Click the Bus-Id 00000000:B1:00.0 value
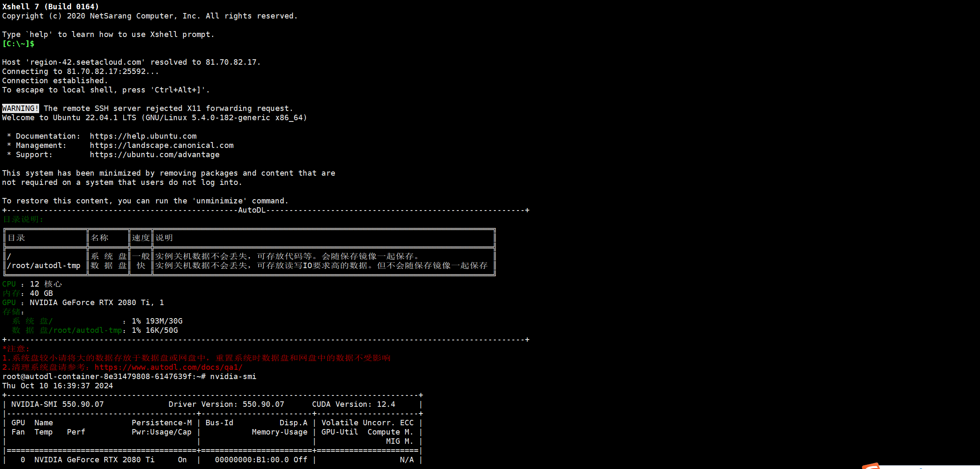The height and width of the screenshot is (469, 980). [252, 460]
